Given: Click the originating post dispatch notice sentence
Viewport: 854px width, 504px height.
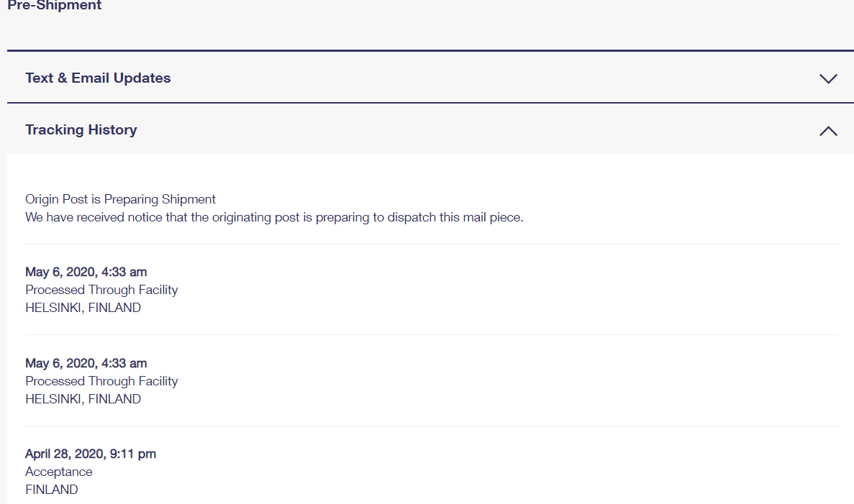Looking at the screenshot, I should [x=274, y=217].
